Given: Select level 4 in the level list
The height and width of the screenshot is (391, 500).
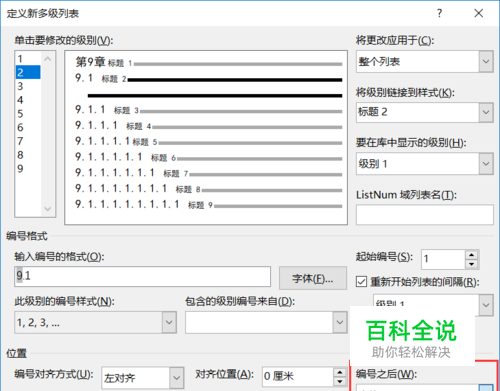Looking at the screenshot, I should tap(28, 100).
